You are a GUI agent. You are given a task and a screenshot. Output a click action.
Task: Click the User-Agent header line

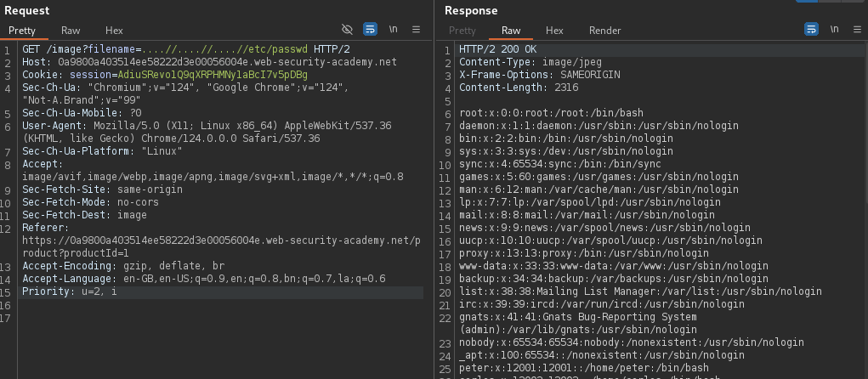(x=207, y=133)
